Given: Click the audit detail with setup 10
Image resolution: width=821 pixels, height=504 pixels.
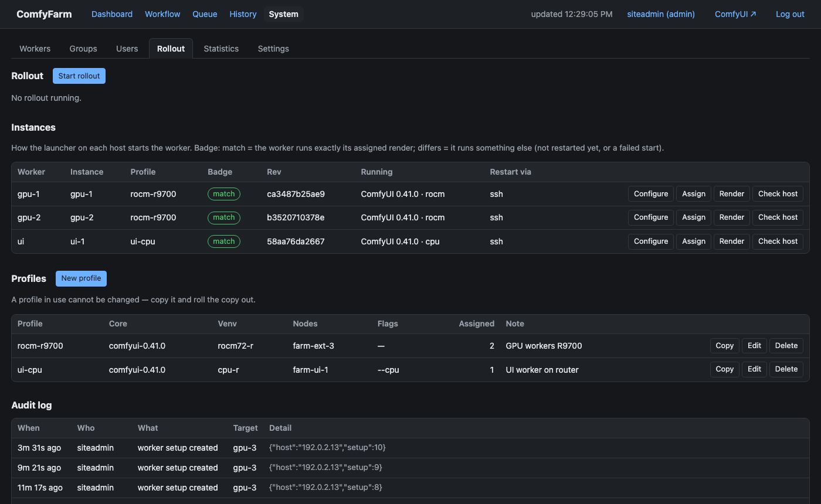Looking at the screenshot, I should 327,448.
